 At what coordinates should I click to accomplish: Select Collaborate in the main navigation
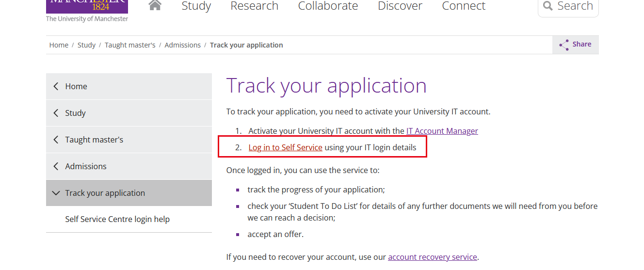tap(328, 6)
